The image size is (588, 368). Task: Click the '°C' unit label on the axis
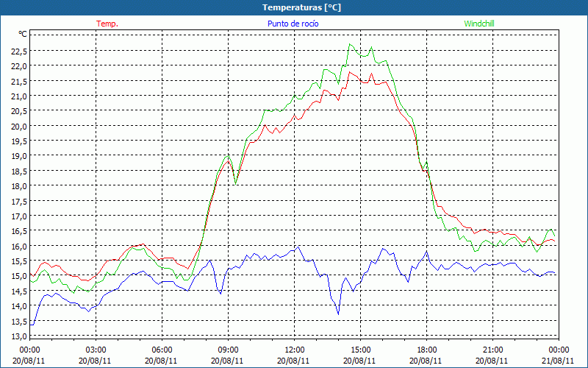click(23, 34)
